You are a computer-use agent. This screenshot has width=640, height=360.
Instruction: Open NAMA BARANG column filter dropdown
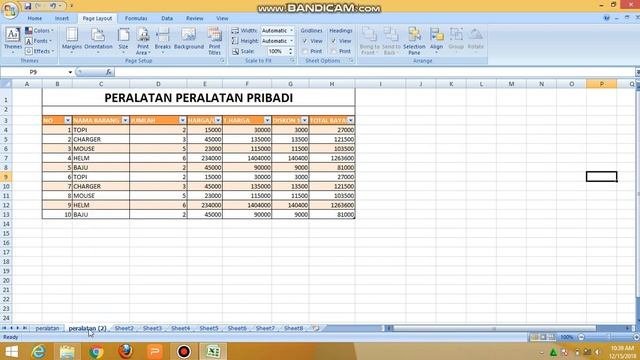125,120
